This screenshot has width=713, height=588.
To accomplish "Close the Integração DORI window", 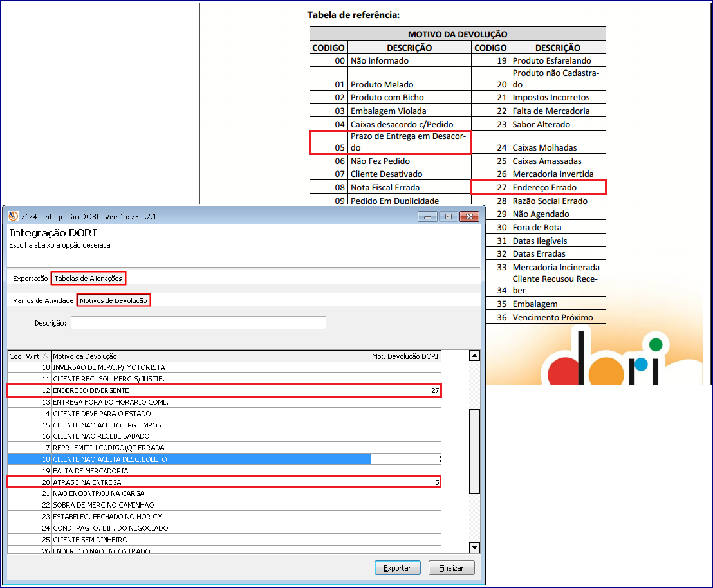I will 469,217.
